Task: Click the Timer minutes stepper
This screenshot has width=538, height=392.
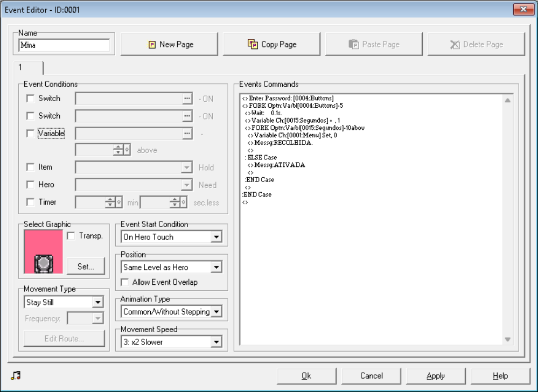Action: [99, 202]
